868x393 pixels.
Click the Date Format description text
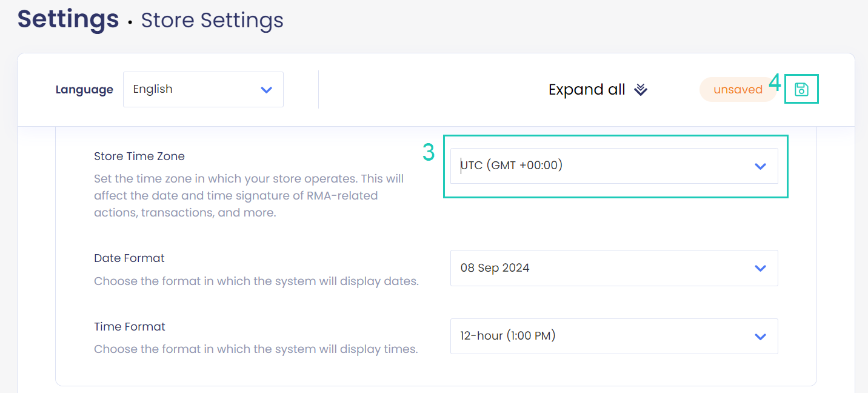coord(256,281)
